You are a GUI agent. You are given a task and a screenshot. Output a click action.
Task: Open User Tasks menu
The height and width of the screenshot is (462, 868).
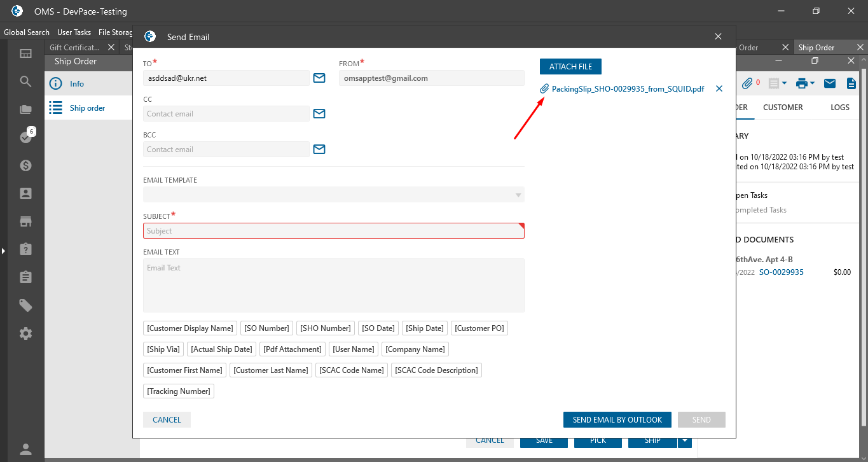(74, 32)
